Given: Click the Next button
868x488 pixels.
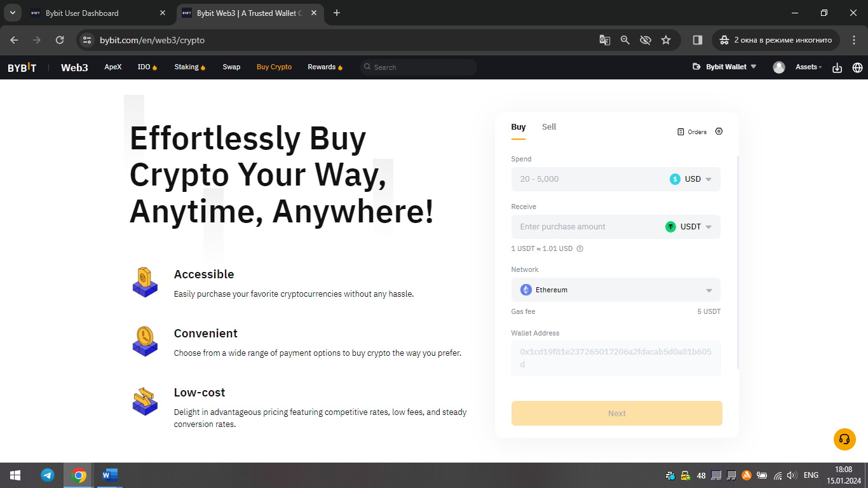Looking at the screenshot, I should (617, 413).
